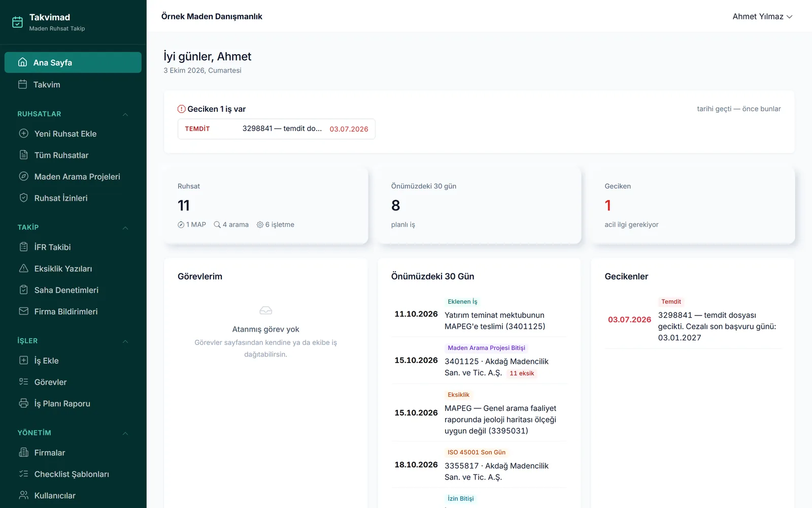Open the Gecikenler 03.07.2026 temdit entry
Screen dimensions: 812x508
pyautogui.click(x=693, y=320)
